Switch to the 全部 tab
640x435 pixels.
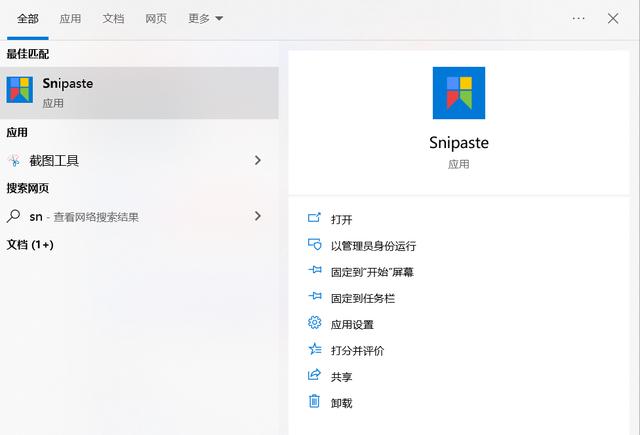28,19
